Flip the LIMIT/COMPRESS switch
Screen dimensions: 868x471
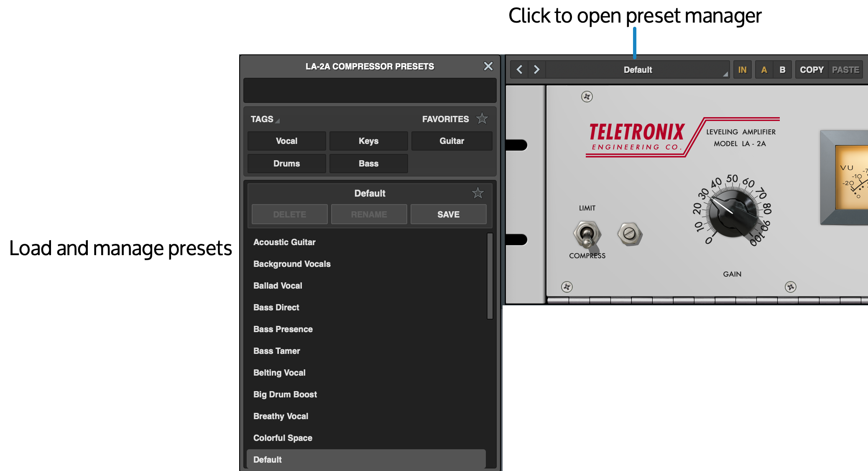click(x=587, y=234)
